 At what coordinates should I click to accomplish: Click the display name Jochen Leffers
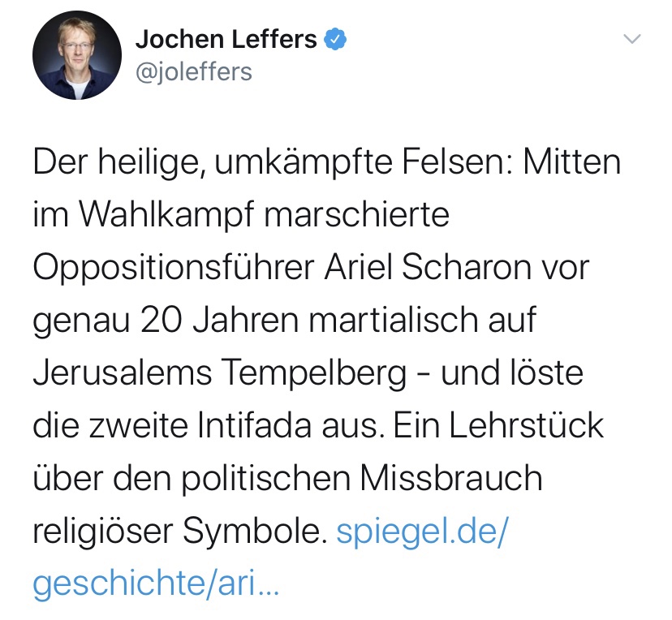point(226,39)
